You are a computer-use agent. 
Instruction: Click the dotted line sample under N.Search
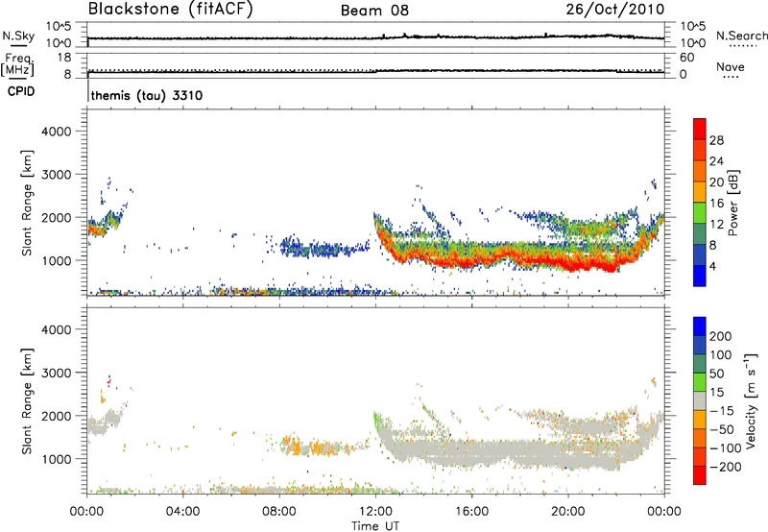742,46
